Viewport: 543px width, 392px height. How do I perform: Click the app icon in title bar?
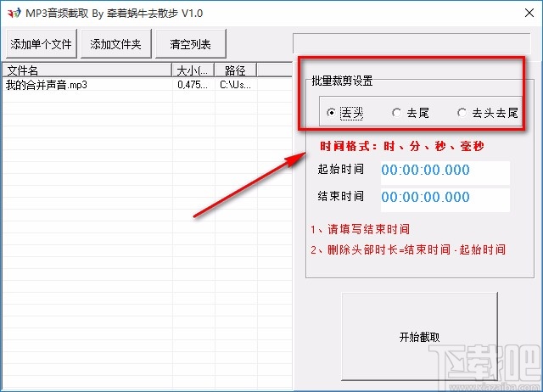(x=14, y=14)
